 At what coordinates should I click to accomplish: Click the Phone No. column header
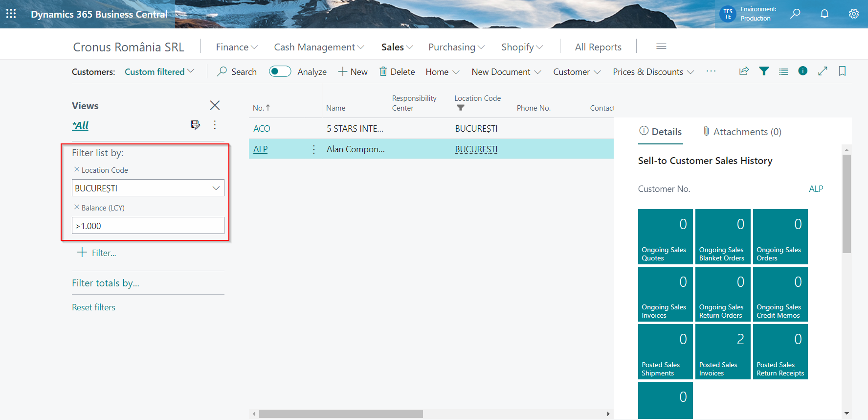(534, 108)
